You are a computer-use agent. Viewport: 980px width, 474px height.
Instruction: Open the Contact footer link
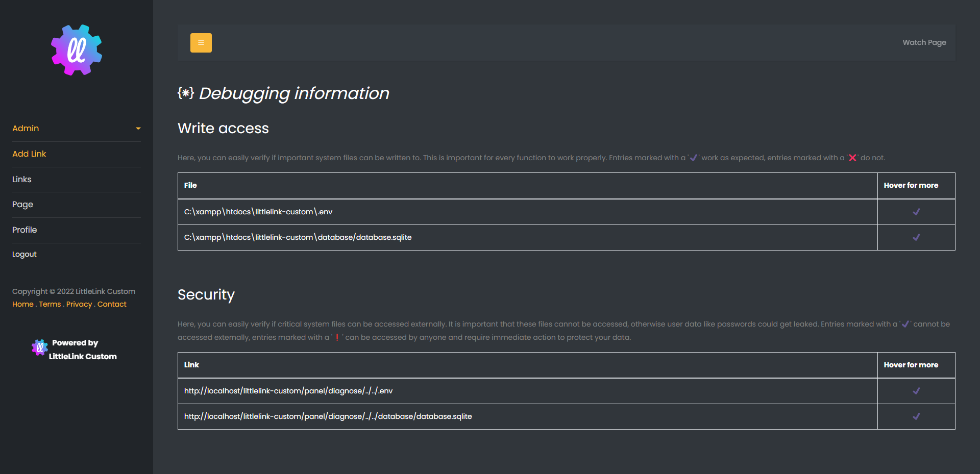pyautogui.click(x=112, y=304)
